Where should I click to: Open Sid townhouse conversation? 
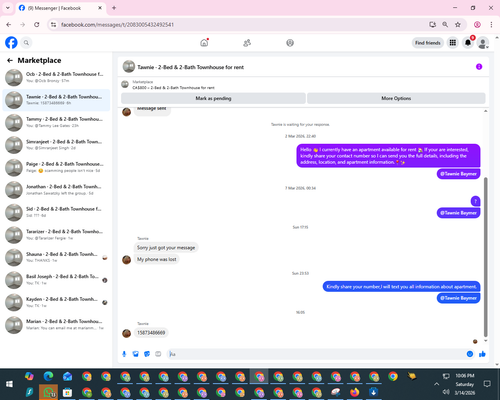coord(56,212)
